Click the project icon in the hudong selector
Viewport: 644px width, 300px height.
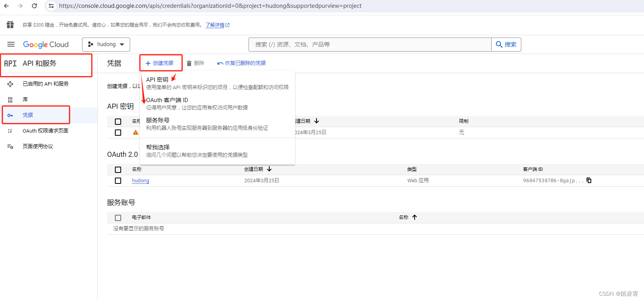(91, 44)
